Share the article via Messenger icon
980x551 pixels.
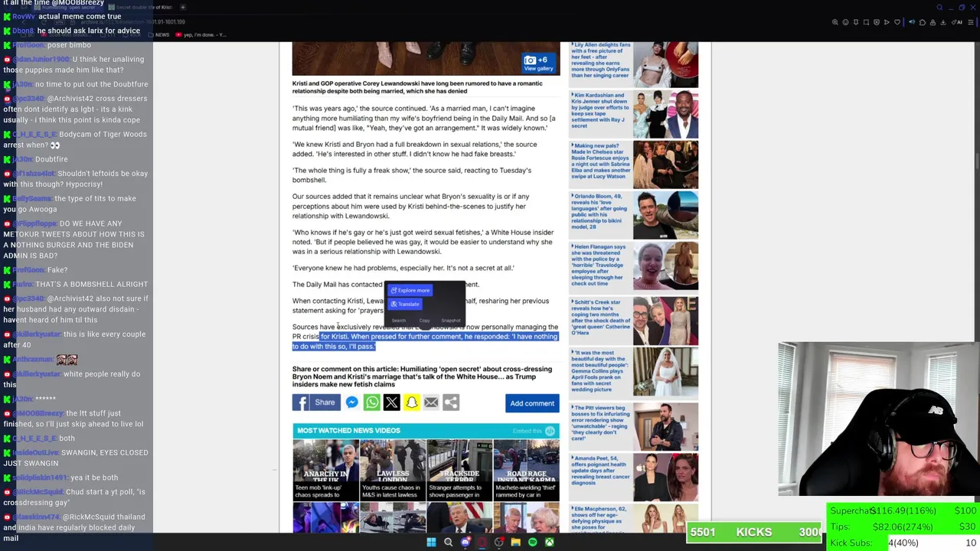tap(352, 403)
